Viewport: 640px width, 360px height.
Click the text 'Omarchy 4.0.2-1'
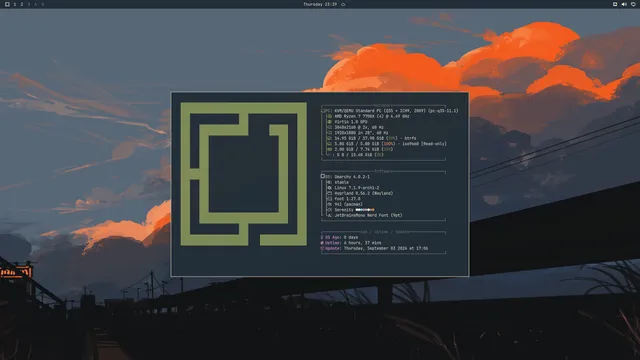click(x=352, y=177)
